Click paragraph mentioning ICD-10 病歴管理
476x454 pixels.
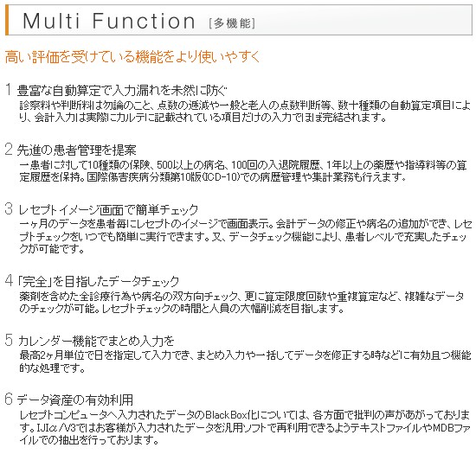coord(243,170)
